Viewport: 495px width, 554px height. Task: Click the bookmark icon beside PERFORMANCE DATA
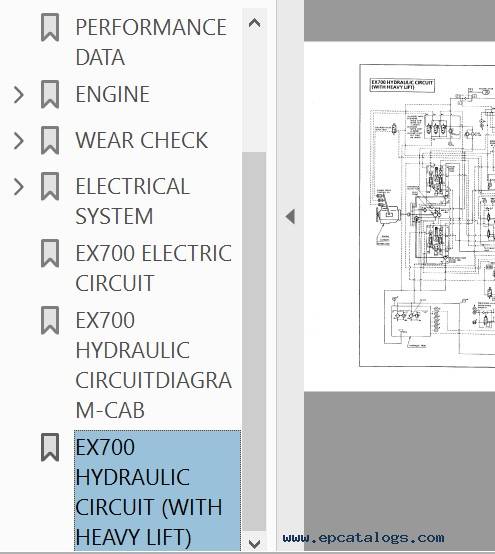coord(50,27)
